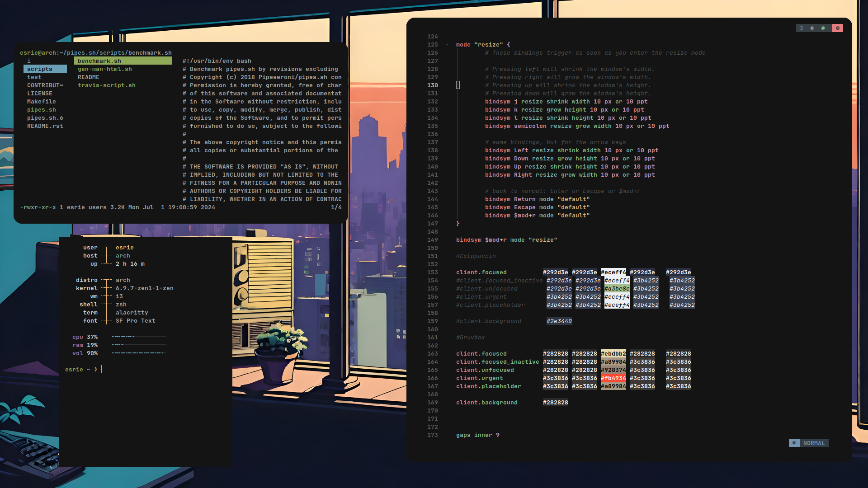Click Makefile in the left file column
The width and height of the screenshot is (868, 488).
(x=42, y=102)
